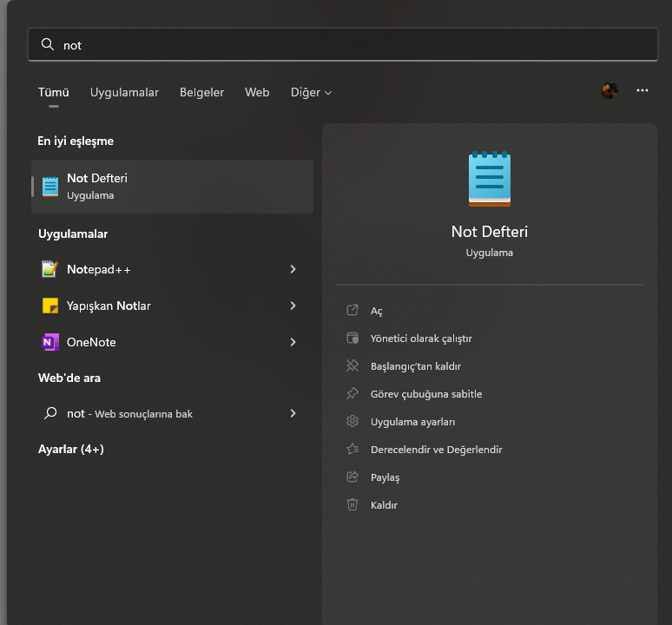Click the OneNote app icon

[x=49, y=342]
